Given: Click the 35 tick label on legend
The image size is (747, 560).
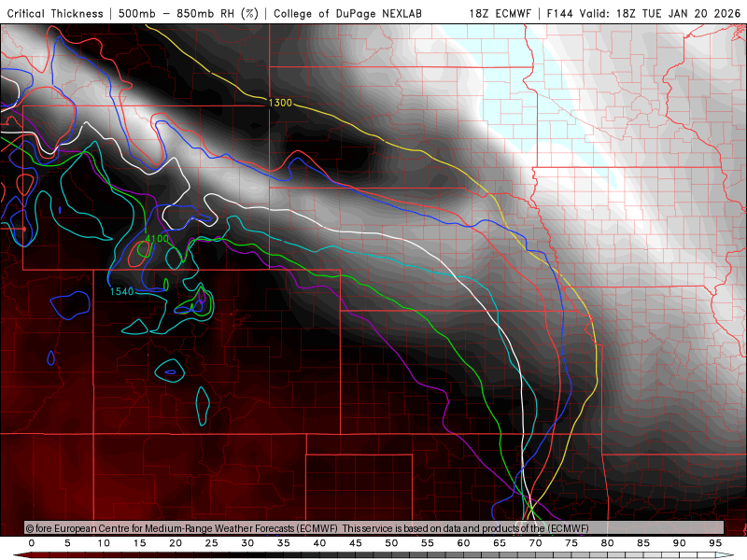Looking at the screenshot, I should pyautogui.click(x=284, y=543).
